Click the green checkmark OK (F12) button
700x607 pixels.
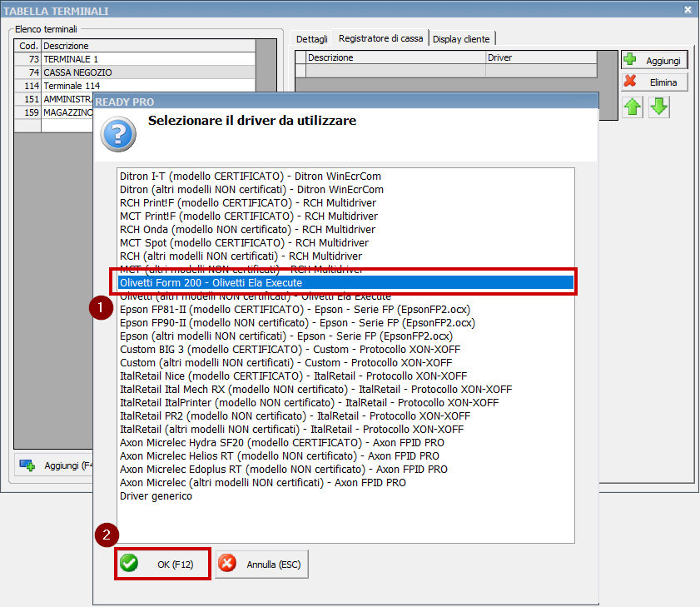point(162,565)
